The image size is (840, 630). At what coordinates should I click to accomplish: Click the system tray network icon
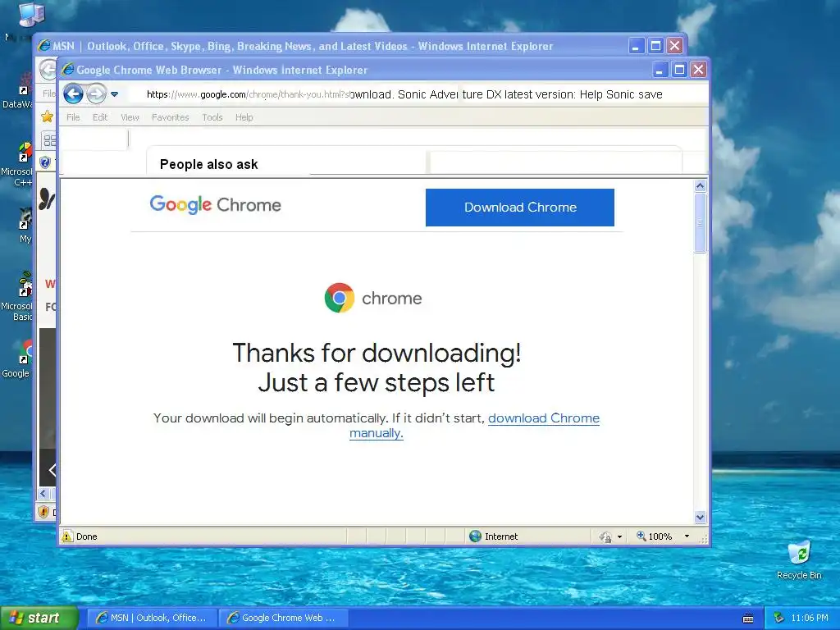tap(779, 618)
